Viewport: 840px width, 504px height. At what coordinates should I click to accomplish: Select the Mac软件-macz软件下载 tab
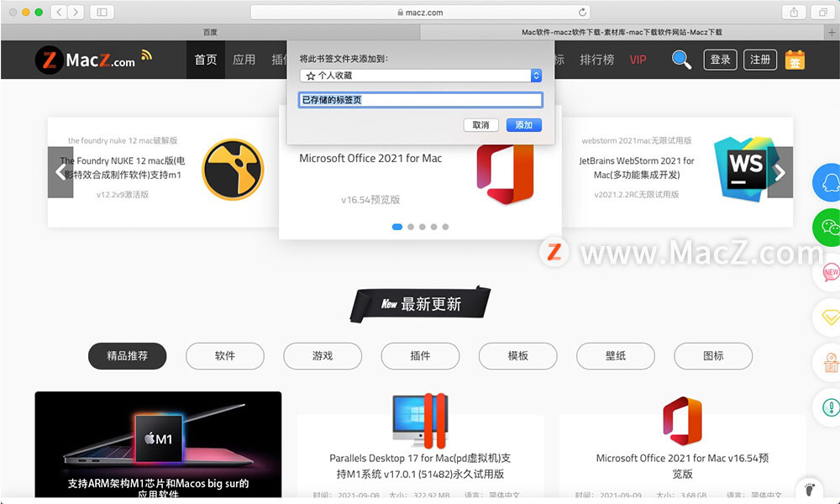pyautogui.click(x=622, y=32)
